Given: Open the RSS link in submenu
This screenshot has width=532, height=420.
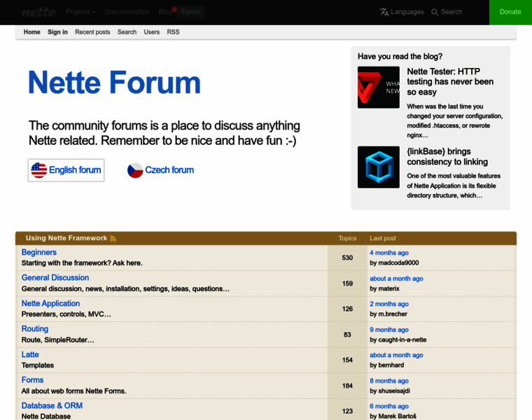Looking at the screenshot, I should (173, 32).
